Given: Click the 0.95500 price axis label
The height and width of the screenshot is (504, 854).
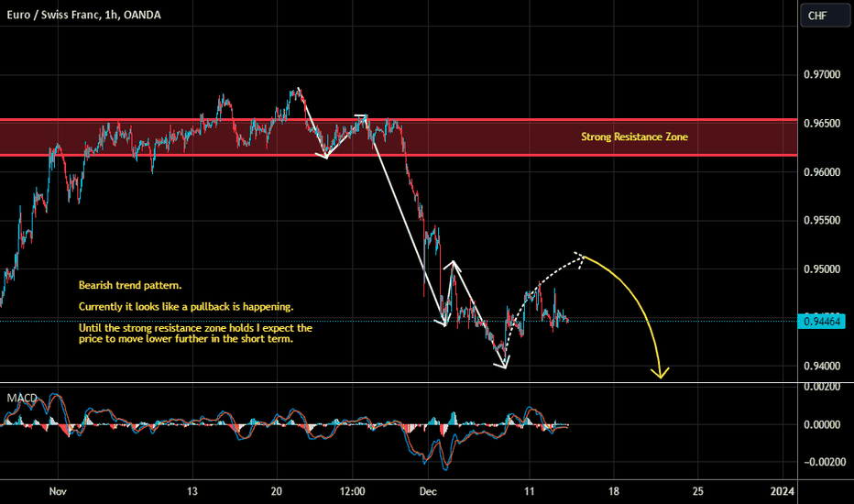Looking at the screenshot, I should point(822,220).
